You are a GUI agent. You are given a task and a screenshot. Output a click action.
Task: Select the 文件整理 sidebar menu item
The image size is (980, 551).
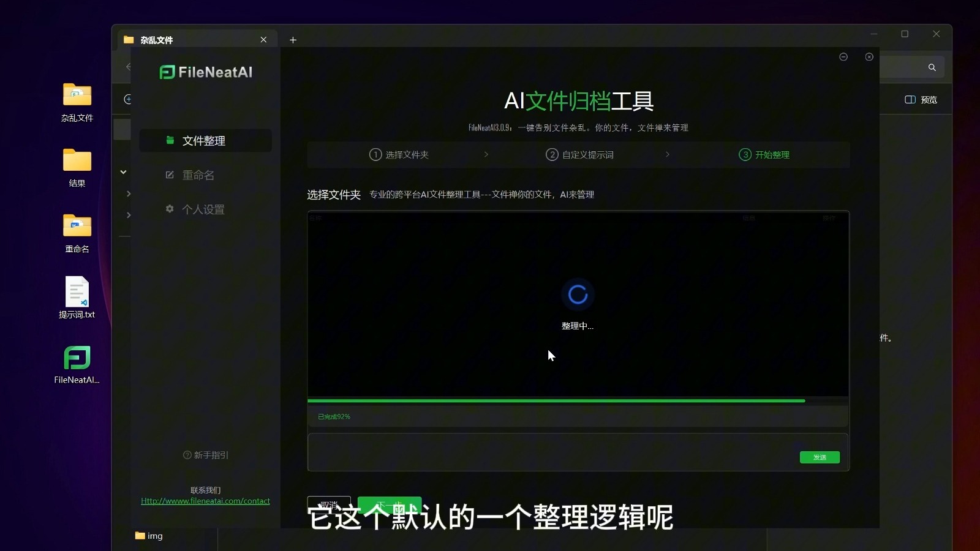[x=206, y=141]
